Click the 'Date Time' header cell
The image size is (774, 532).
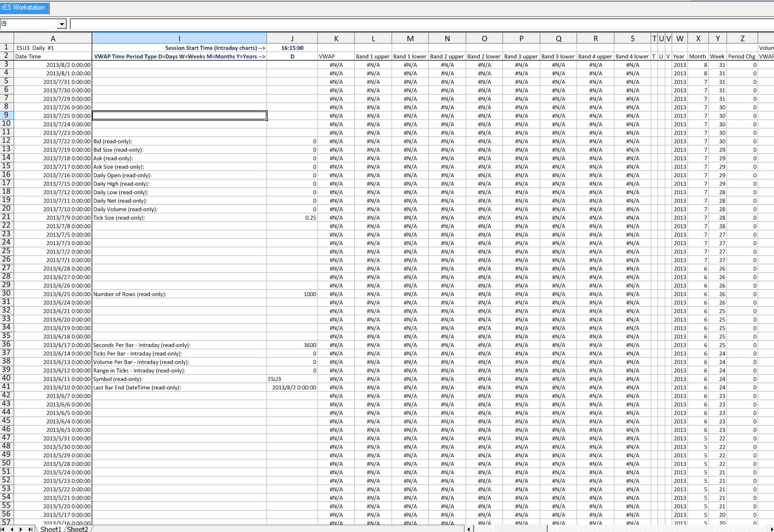click(x=53, y=57)
